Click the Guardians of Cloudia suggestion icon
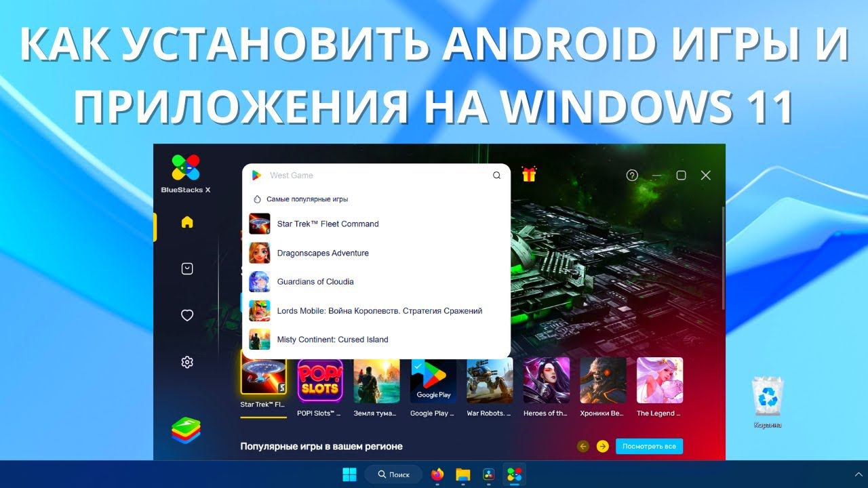Screen dimensions: 868x488 260,281
